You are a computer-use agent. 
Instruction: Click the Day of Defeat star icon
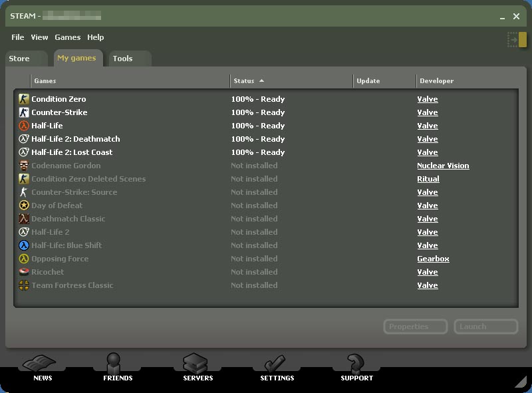[x=24, y=205]
